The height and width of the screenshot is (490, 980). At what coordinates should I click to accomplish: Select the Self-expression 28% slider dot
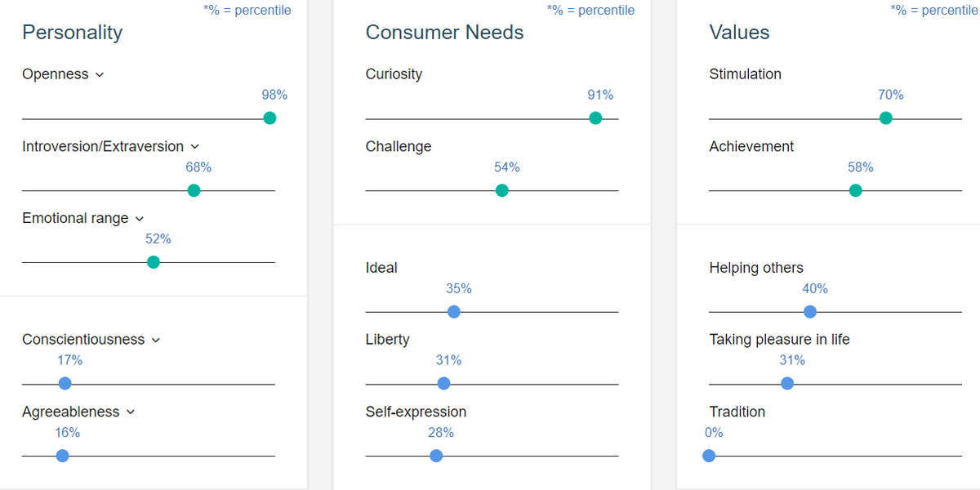click(x=436, y=456)
